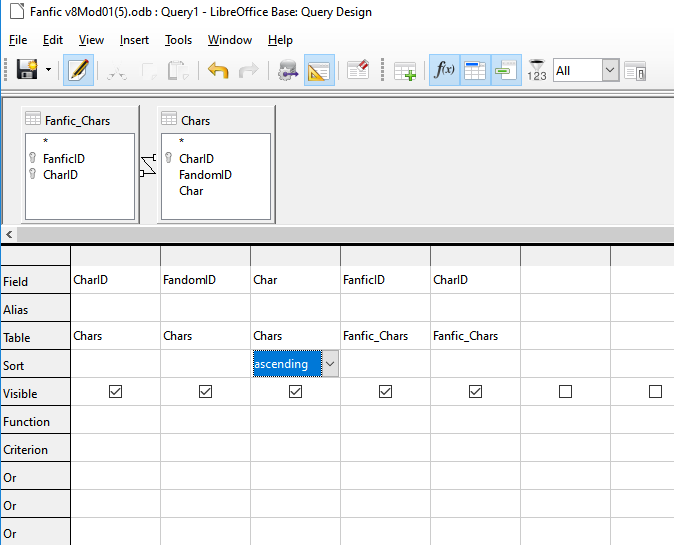Uncheck Visible for FandomID column
Viewport: 674px width, 545px height.
pyautogui.click(x=205, y=393)
